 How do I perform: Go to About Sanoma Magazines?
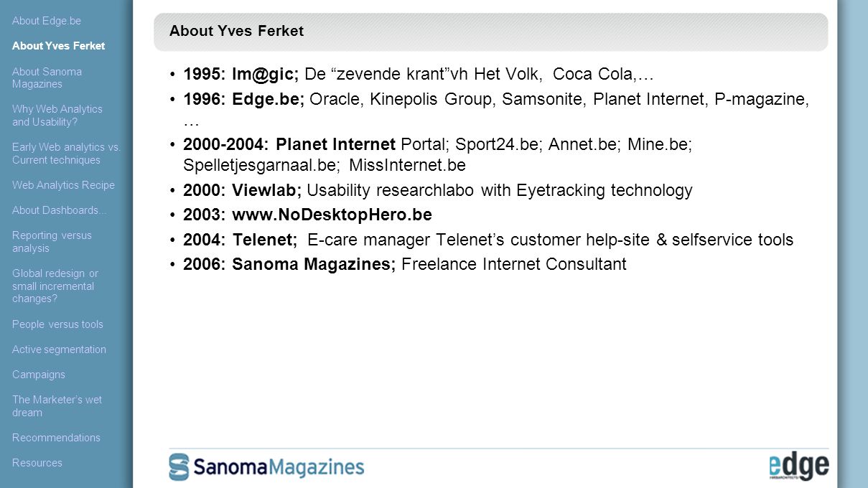point(47,78)
